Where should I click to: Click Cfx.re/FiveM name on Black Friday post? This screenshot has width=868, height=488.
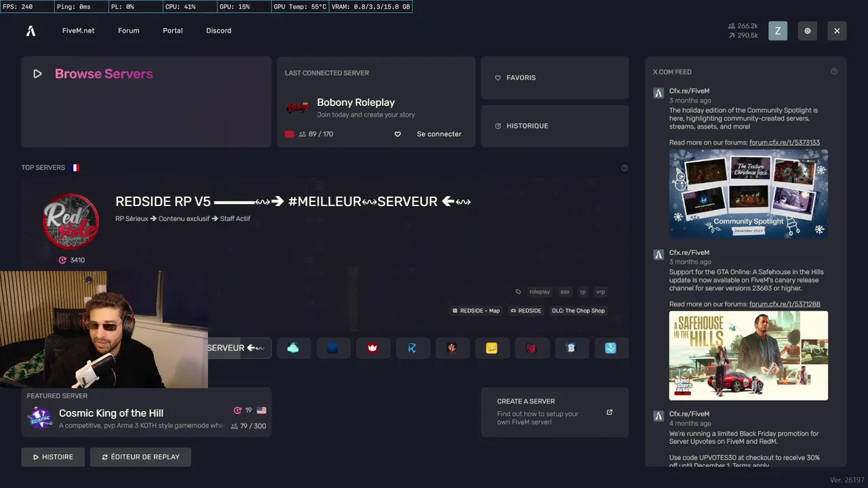(689, 413)
